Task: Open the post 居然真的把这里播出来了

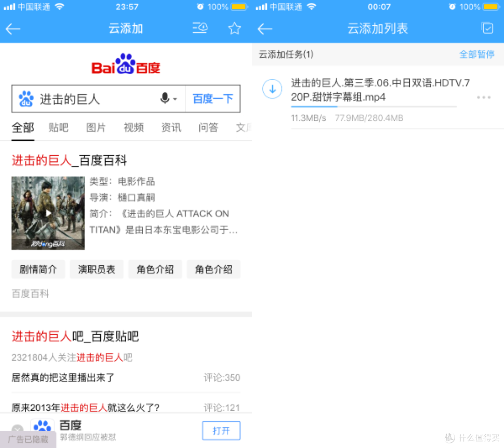Action: tap(63, 378)
